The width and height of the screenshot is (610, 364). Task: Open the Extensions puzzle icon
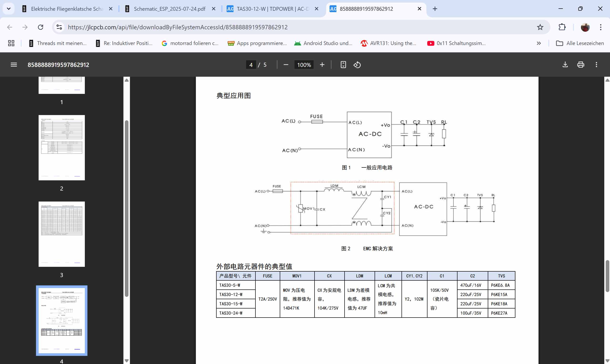point(562,27)
